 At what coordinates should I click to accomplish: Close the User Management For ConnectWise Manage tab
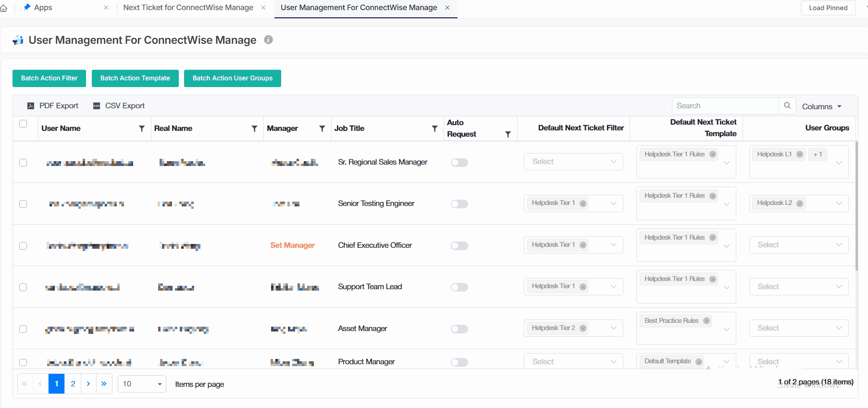[x=447, y=8]
